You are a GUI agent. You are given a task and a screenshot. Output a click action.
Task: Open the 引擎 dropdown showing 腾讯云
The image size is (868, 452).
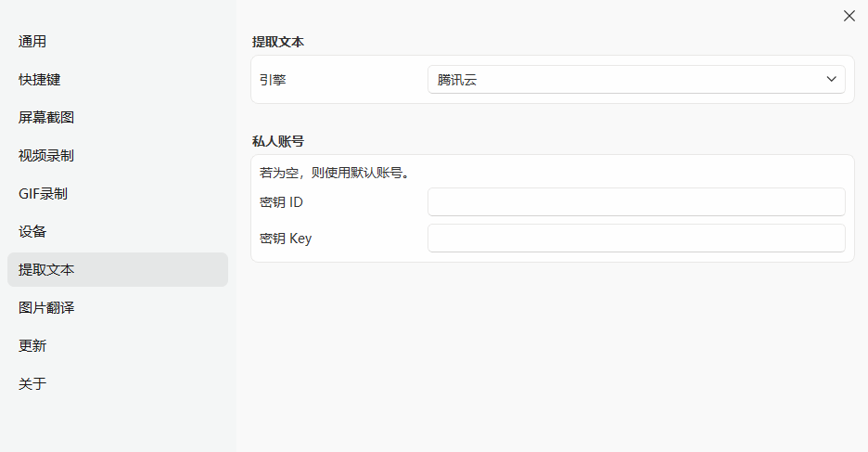pos(635,80)
